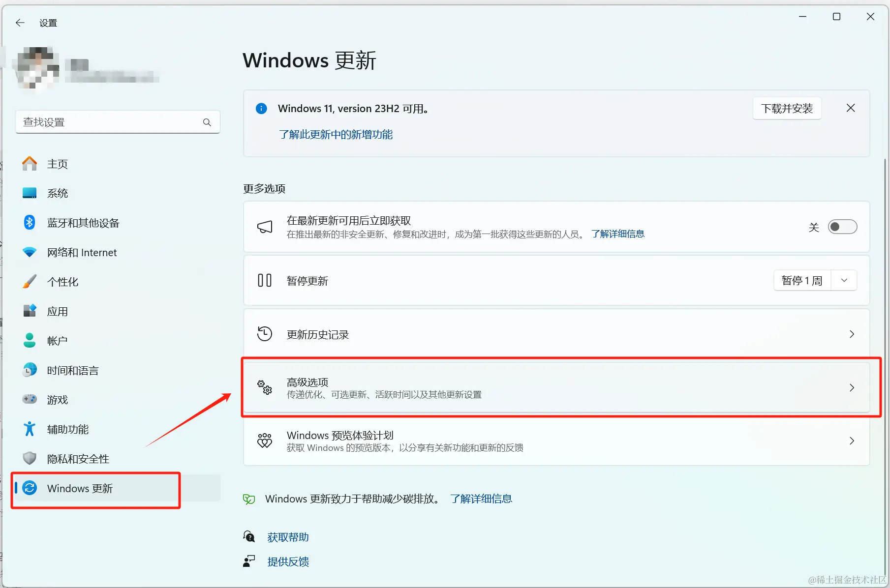Click the Home house icon
Screen dimensions: 890x588
(30, 164)
